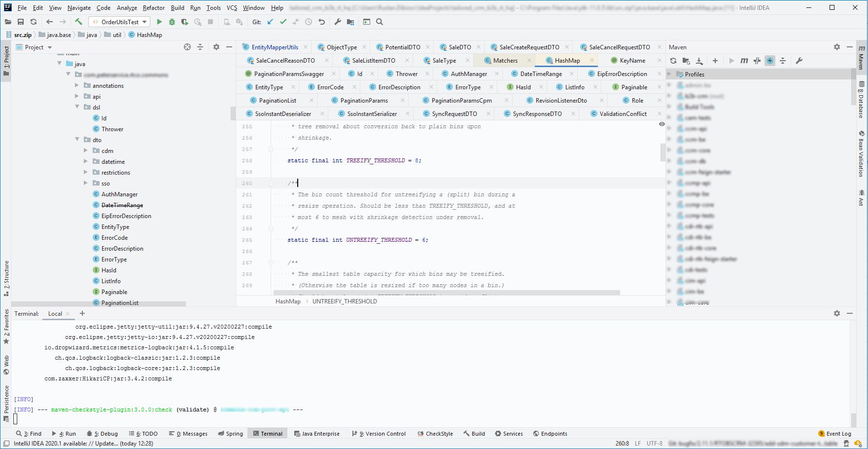
Task: Click the editor horizontal scrollbar
Action: pyautogui.click(x=446, y=293)
